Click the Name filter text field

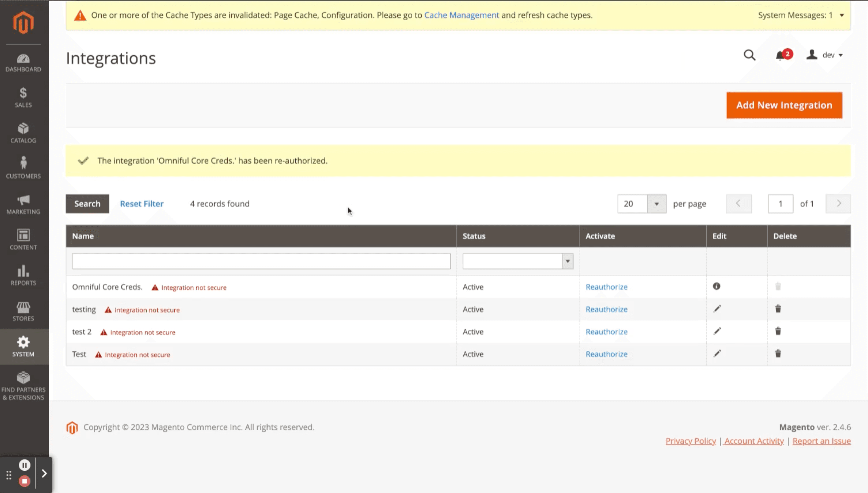pyautogui.click(x=261, y=261)
